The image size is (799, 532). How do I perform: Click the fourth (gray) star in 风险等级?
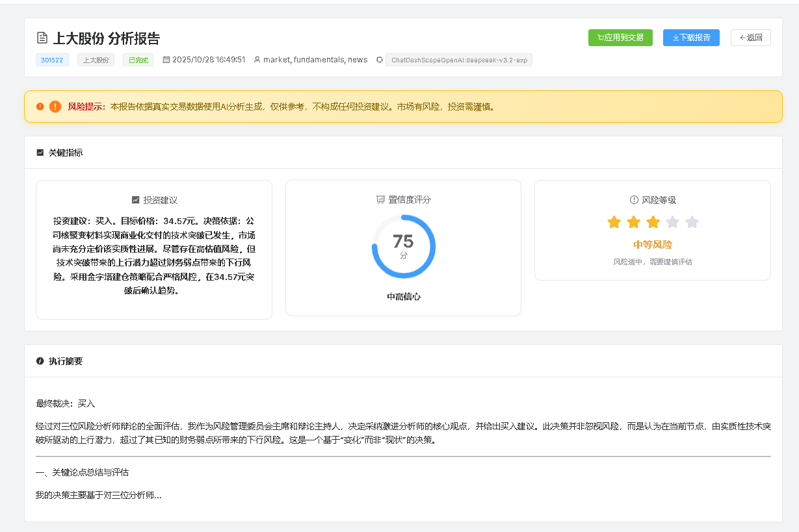click(x=672, y=222)
